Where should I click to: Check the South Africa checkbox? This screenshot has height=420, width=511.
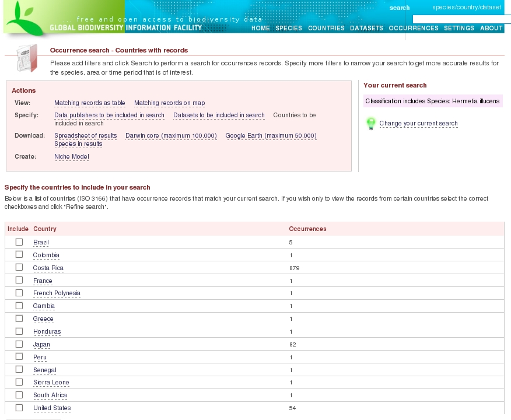click(x=19, y=395)
